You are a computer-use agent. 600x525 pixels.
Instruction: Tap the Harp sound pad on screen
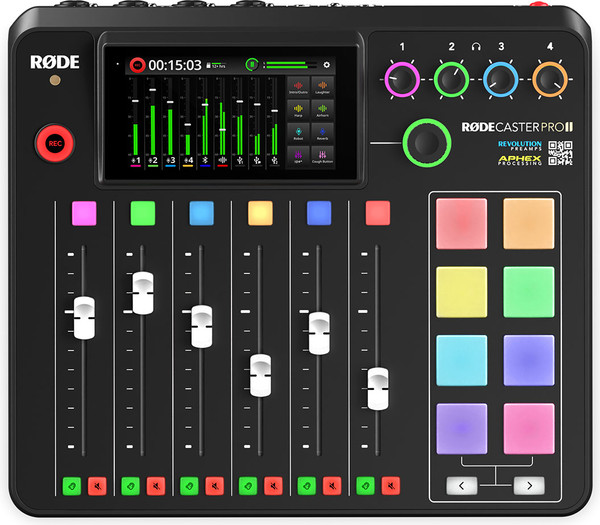[298, 109]
